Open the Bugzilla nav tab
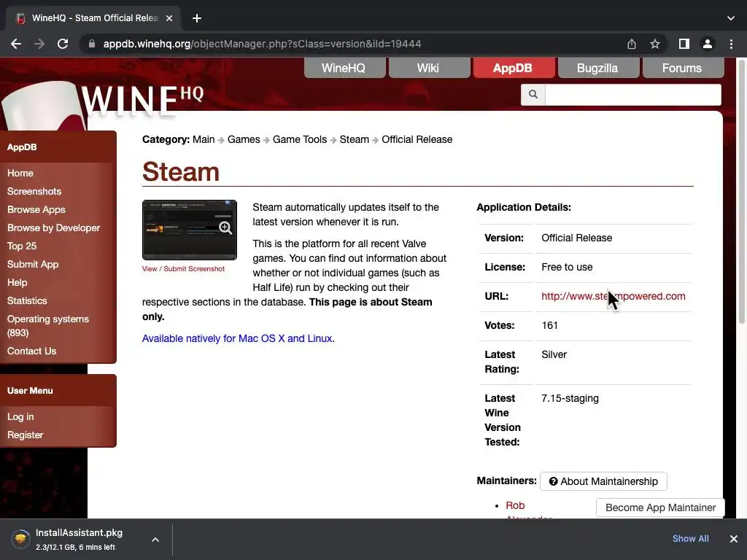 [598, 68]
